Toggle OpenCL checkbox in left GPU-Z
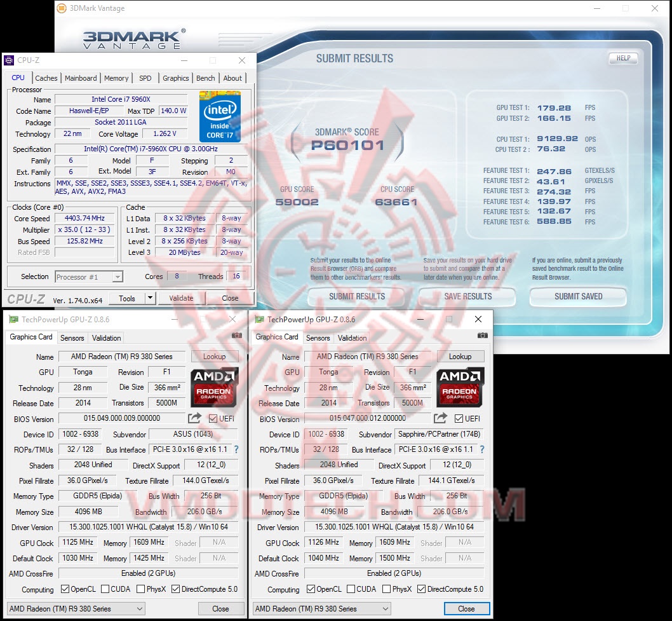The width and height of the screenshot is (672, 621). (x=65, y=589)
